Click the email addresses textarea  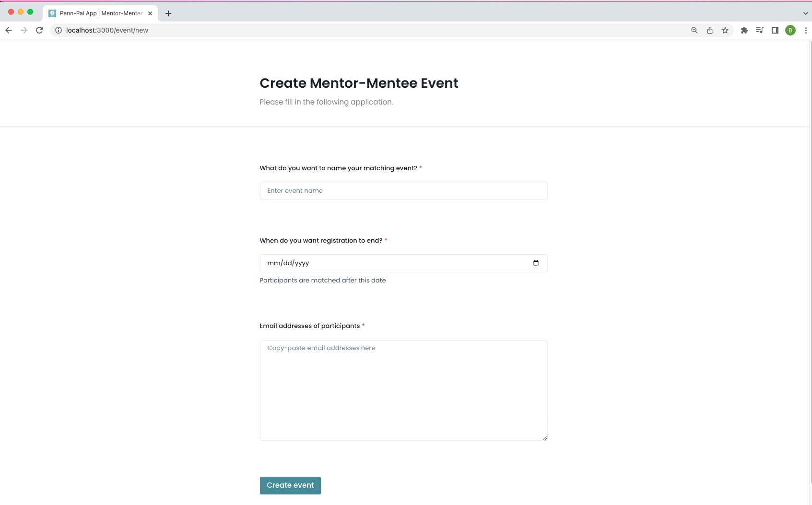[403, 390]
